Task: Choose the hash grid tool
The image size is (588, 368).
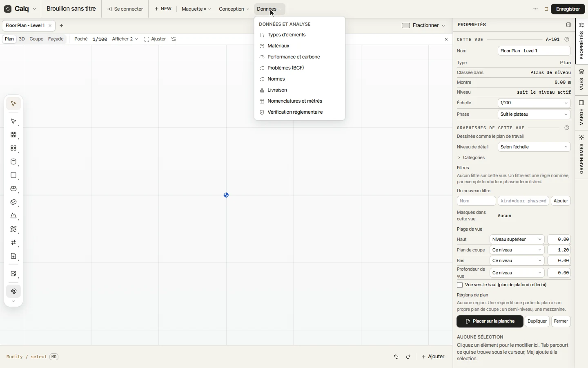Action: (13, 243)
